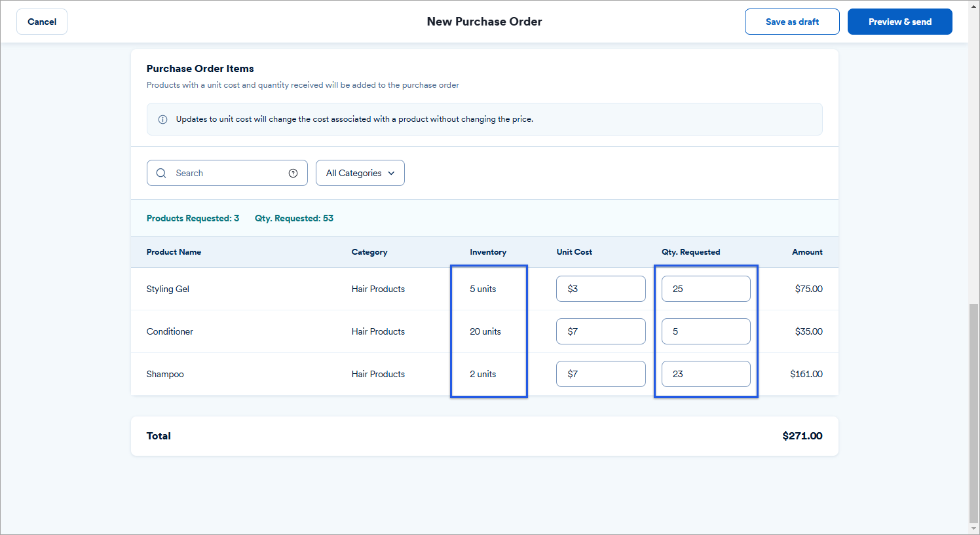Click the Product Name column header

click(174, 252)
